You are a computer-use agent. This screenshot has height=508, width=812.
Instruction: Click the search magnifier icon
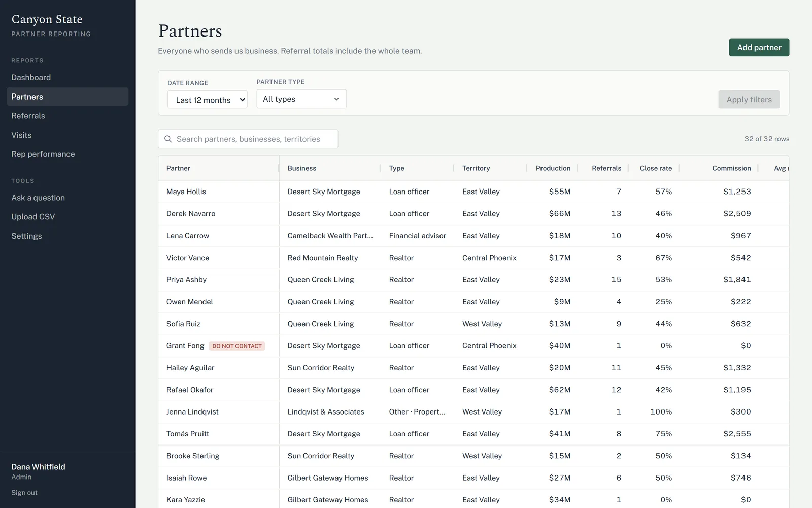pyautogui.click(x=168, y=139)
